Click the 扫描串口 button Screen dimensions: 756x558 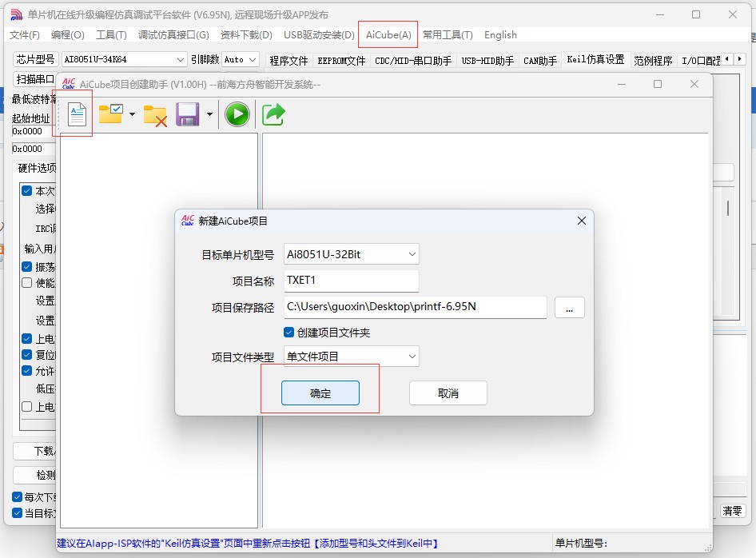(x=34, y=79)
